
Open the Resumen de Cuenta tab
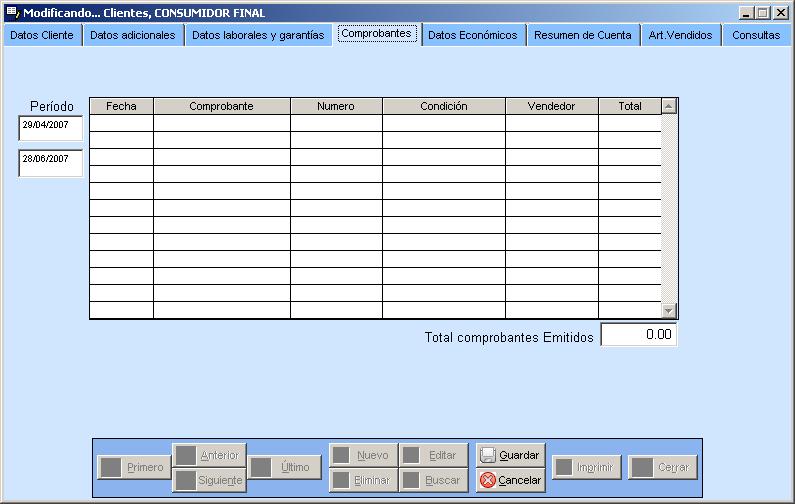coord(582,35)
